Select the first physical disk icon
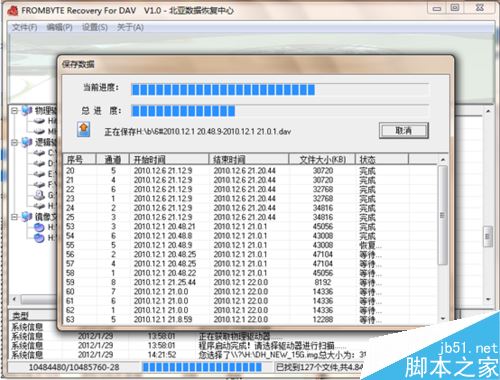 pos(39,120)
